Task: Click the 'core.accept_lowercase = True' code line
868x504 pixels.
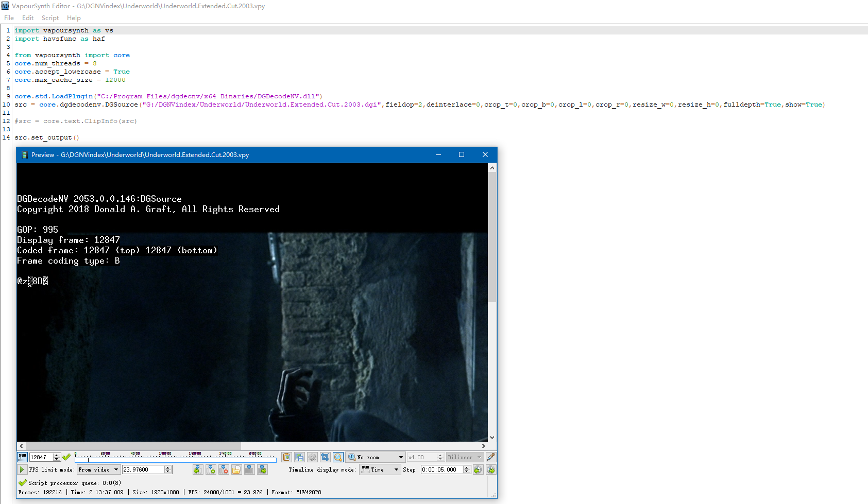Action: coord(72,72)
